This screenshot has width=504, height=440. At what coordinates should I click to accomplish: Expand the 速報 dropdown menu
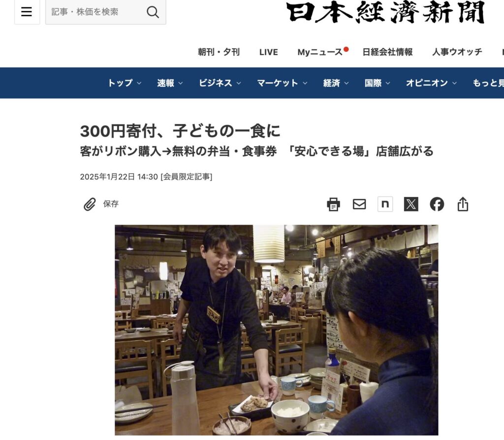pos(170,83)
